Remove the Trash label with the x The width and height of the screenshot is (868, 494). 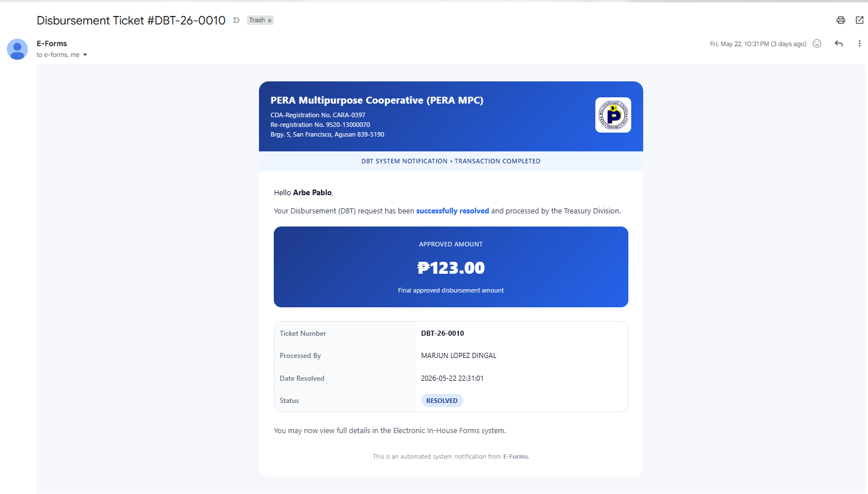[x=270, y=20]
